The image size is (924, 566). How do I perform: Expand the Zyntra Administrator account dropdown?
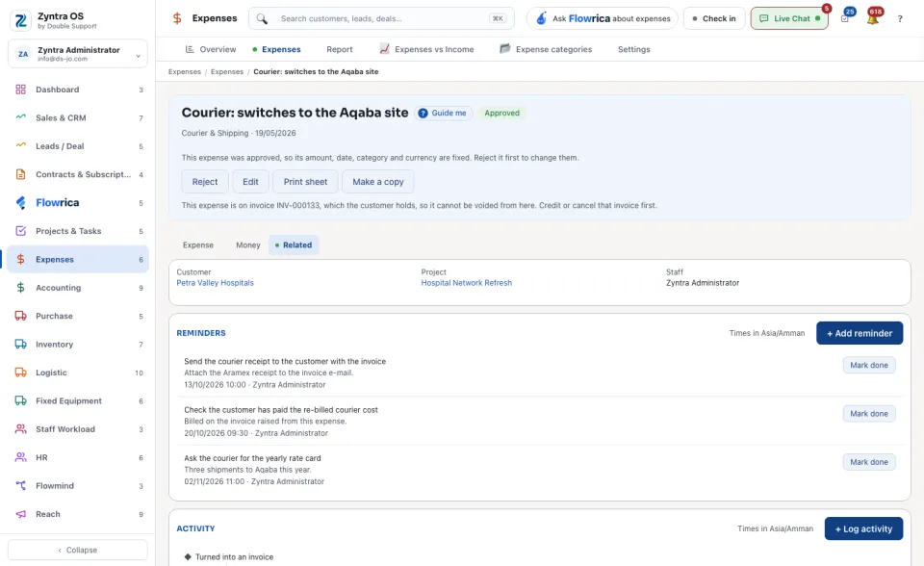(78, 54)
